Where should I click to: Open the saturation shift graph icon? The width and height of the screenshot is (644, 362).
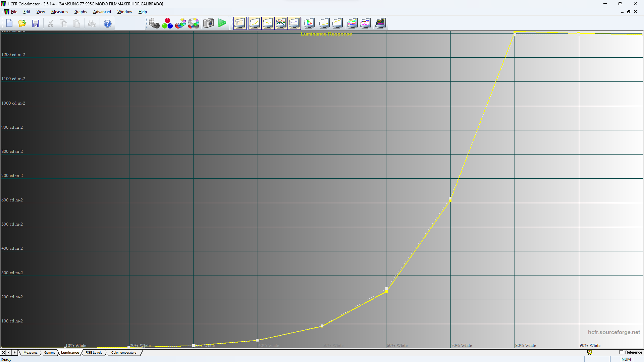[x=366, y=23]
